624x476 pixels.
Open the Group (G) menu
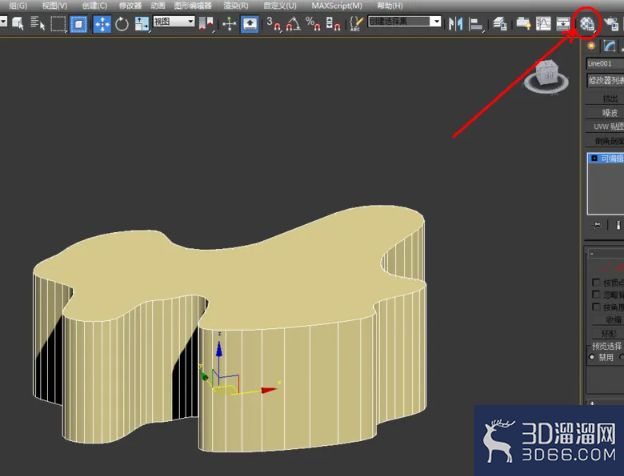18,6
